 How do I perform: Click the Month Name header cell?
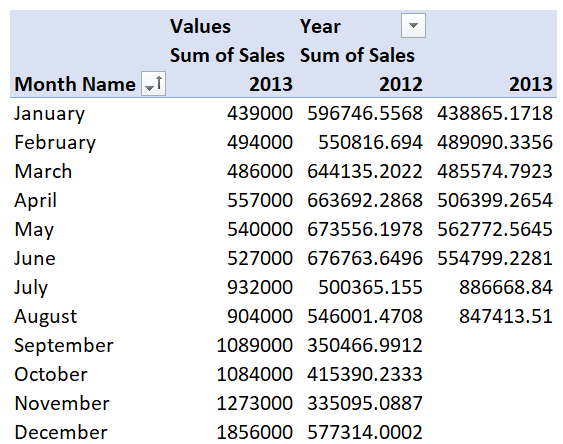[75, 84]
